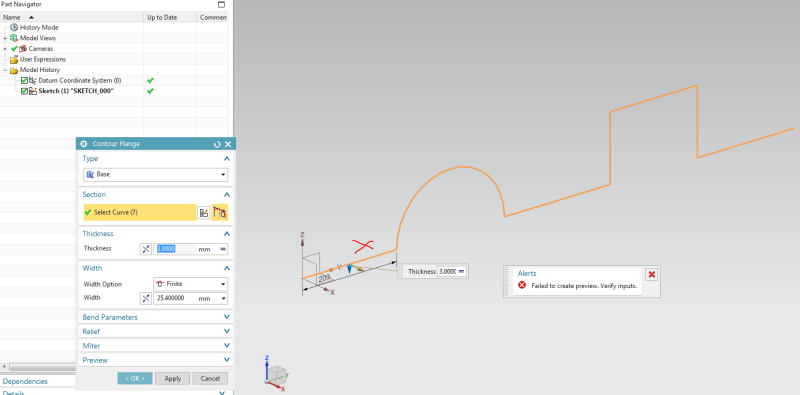Collapse the Model History tree node
The width and height of the screenshot is (800, 395).
coord(5,70)
